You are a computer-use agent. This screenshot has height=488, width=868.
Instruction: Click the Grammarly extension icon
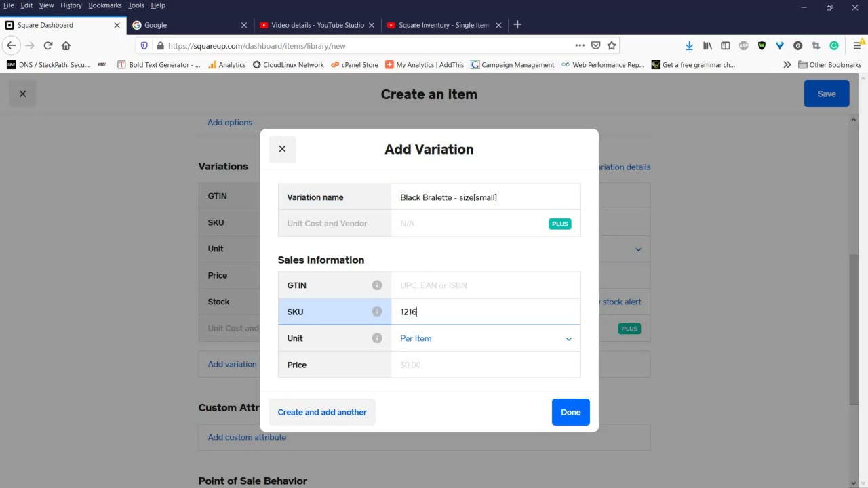click(834, 45)
